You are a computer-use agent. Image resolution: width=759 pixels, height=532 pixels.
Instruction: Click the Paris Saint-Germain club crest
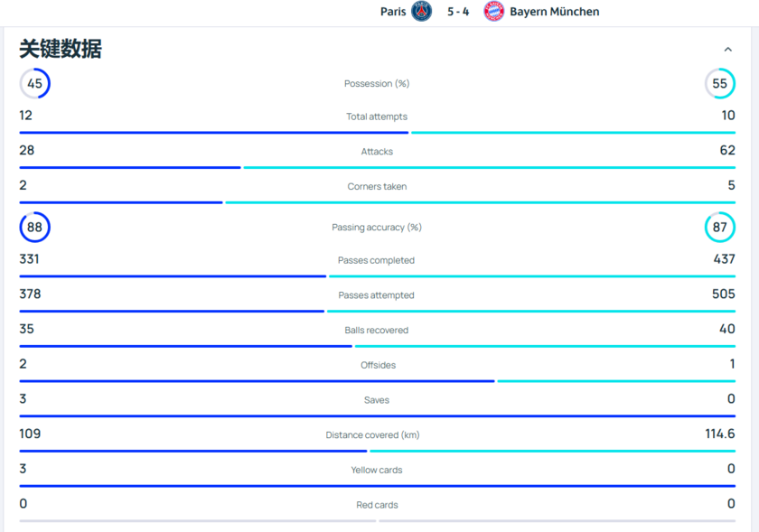tap(421, 12)
